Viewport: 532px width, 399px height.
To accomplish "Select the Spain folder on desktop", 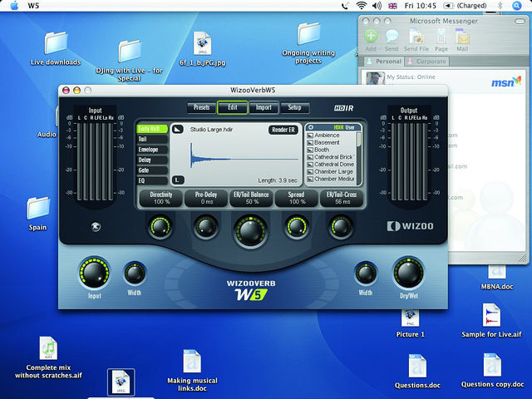I will click(x=38, y=209).
